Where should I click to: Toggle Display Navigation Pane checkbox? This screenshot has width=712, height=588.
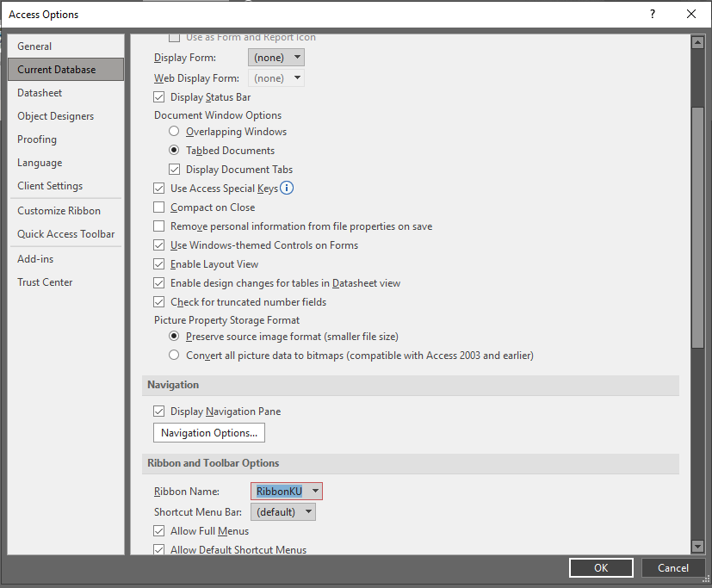pyautogui.click(x=159, y=412)
